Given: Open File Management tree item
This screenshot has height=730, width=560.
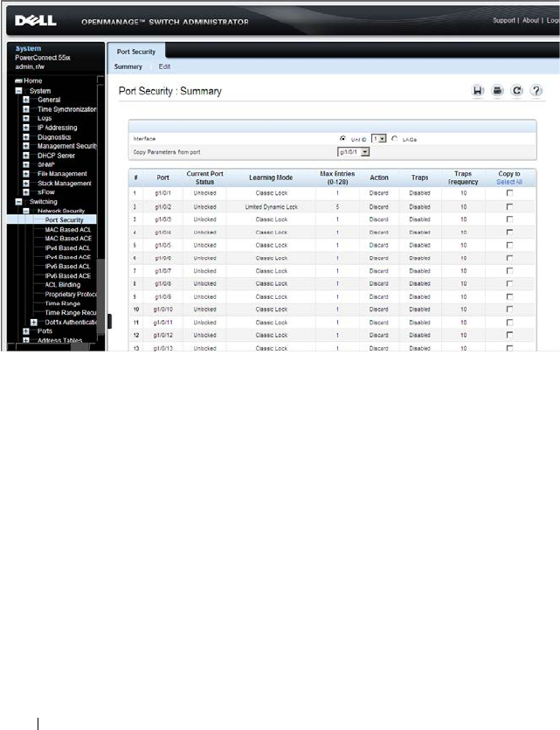Looking at the screenshot, I should click(62, 174).
